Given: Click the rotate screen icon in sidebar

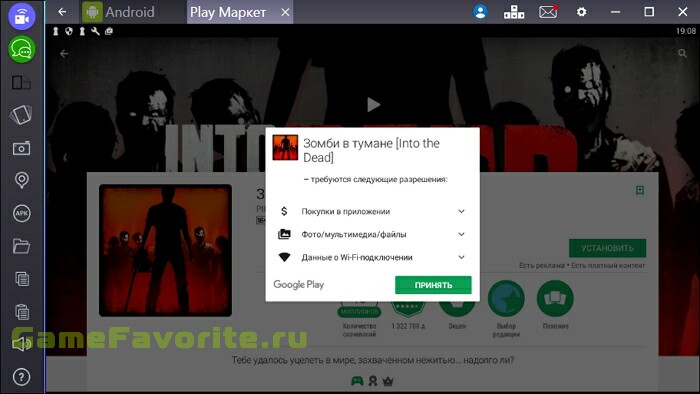Looking at the screenshot, I should pyautogui.click(x=21, y=115).
